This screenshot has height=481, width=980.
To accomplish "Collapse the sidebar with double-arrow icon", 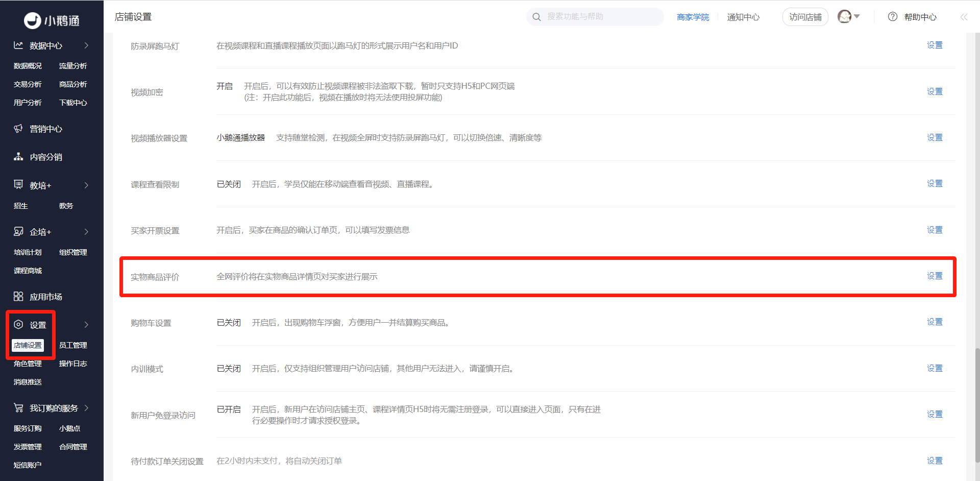I will pyautogui.click(x=964, y=17).
